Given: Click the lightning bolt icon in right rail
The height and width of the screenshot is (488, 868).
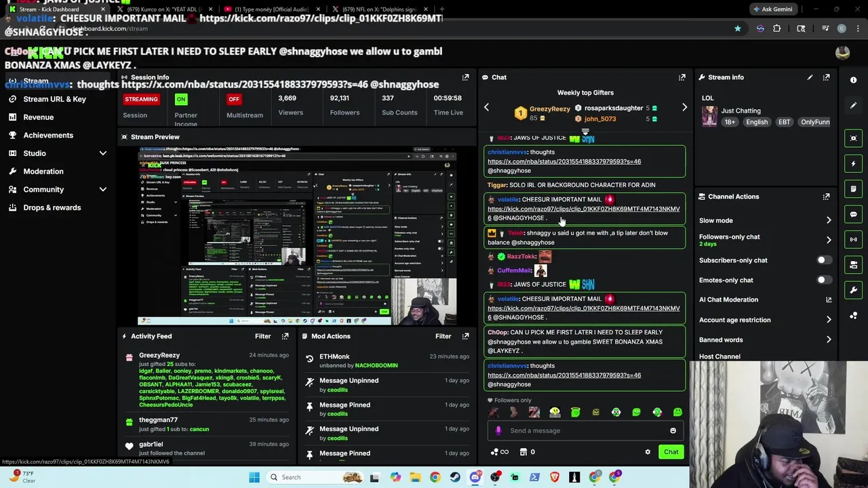Looking at the screenshot, I should (x=853, y=163).
